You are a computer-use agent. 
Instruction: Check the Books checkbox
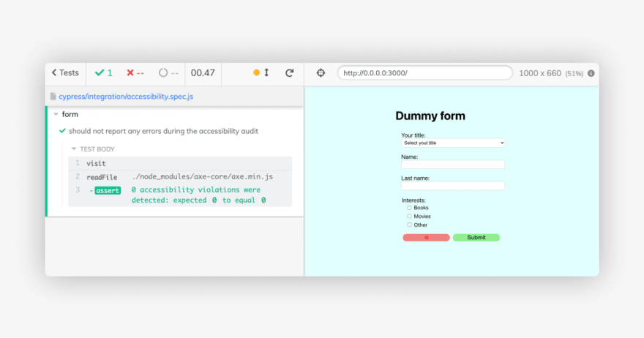tap(409, 208)
